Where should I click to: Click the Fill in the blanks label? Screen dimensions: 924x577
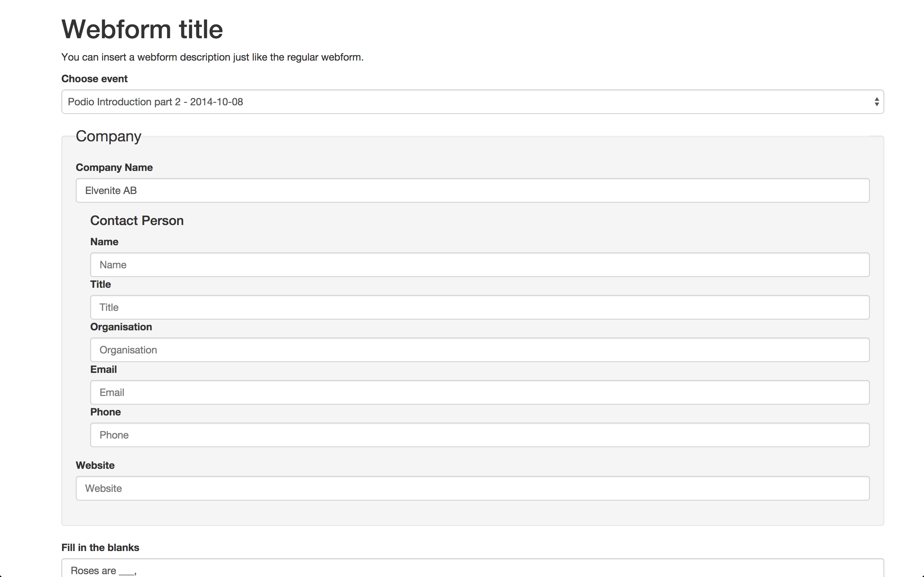(100, 548)
